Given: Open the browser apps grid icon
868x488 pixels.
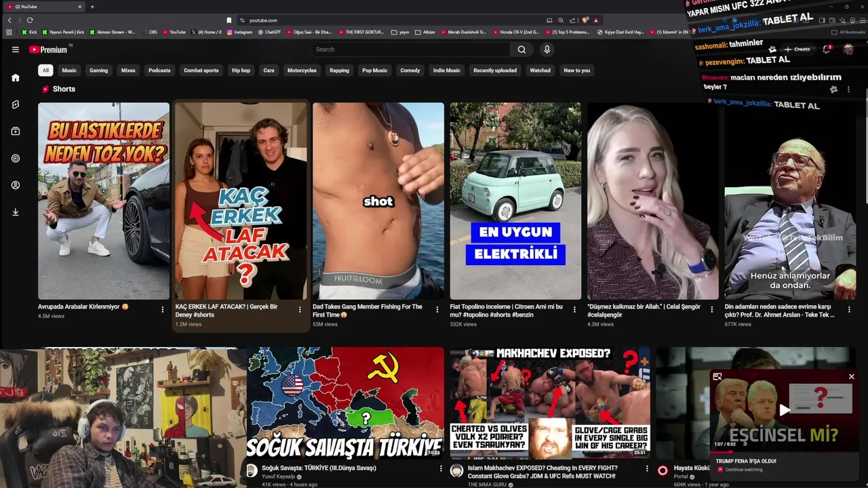Looking at the screenshot, I should point(9,32).
